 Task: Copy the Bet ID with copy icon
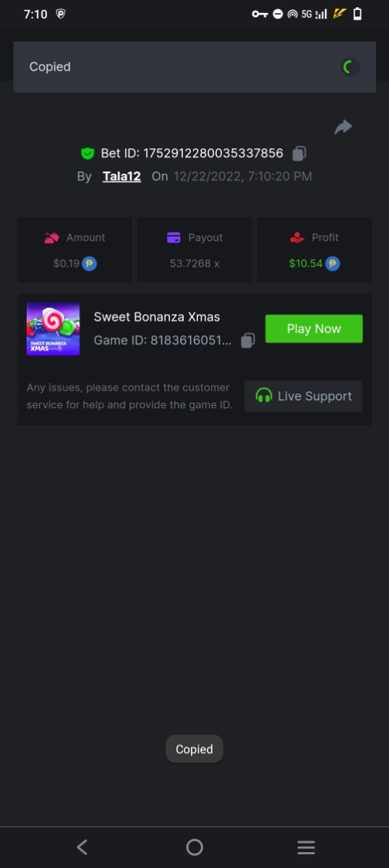tap(299, 153)
